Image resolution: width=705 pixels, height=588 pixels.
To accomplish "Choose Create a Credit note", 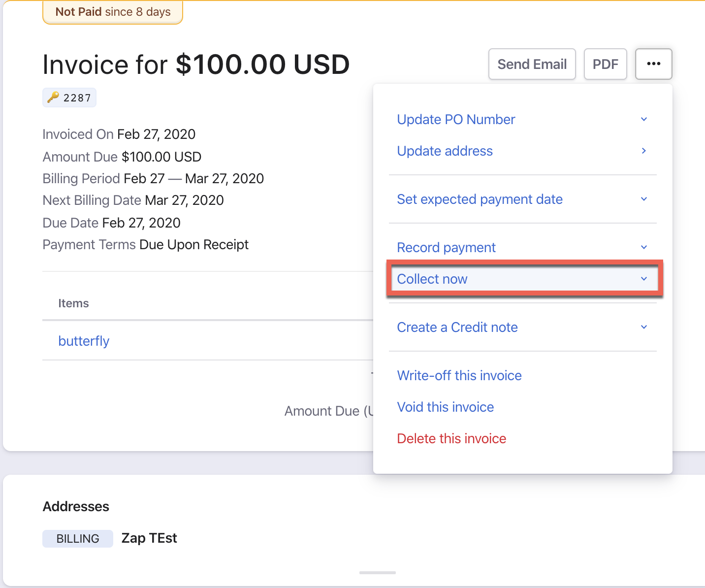I will click(x=457, y=327).
